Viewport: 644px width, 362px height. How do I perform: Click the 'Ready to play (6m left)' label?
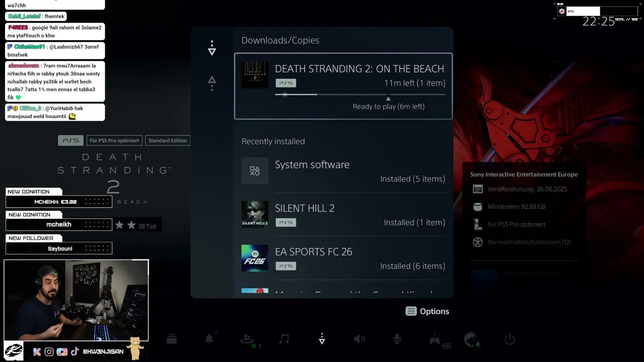388,107
